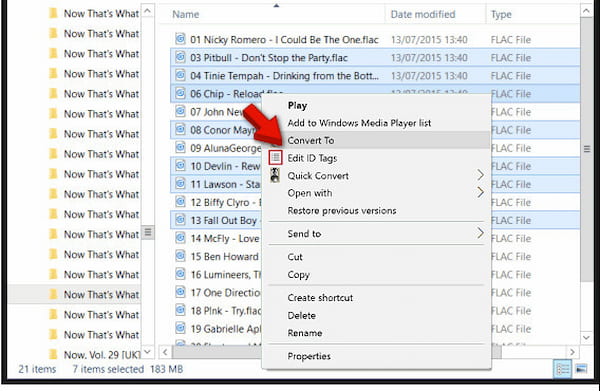Select Rename in the context menu

point(305,333)
